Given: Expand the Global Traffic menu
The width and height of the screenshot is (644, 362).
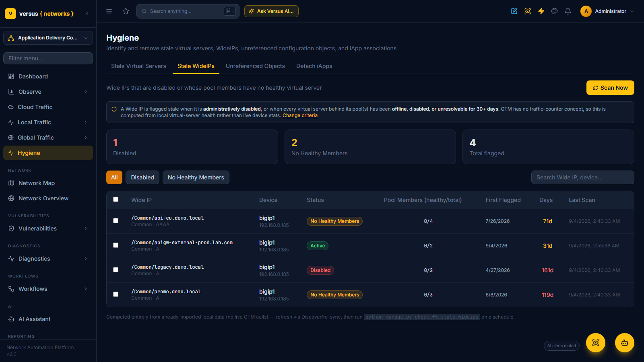Looking at the screenshot, I should coord(48,138).
